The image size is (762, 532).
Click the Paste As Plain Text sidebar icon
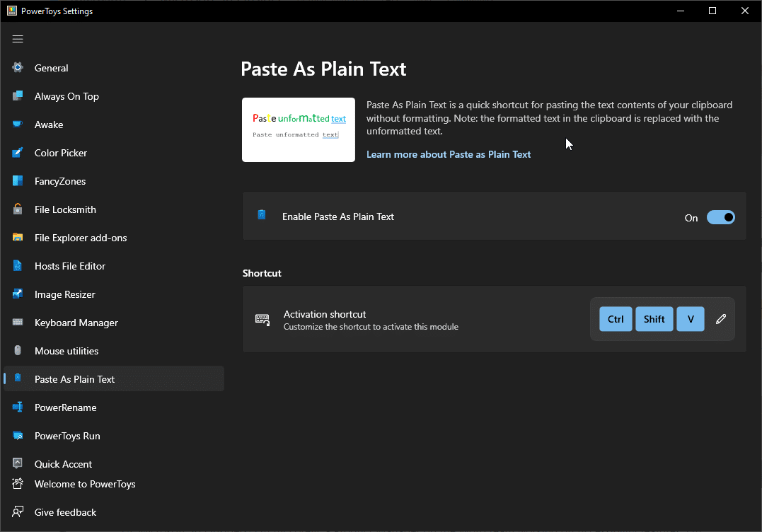pyautogui.click(x=18, y=378)
